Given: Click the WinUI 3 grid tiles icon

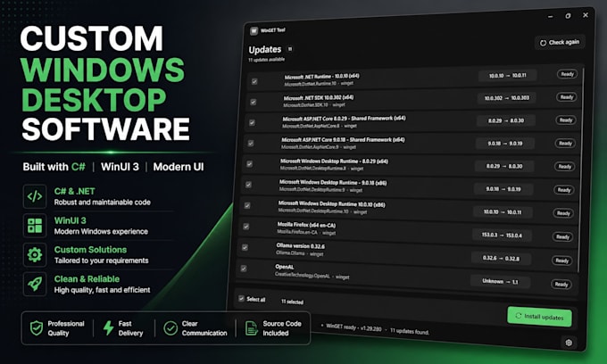Looking at the screenshot, I should tap(35, 226).
